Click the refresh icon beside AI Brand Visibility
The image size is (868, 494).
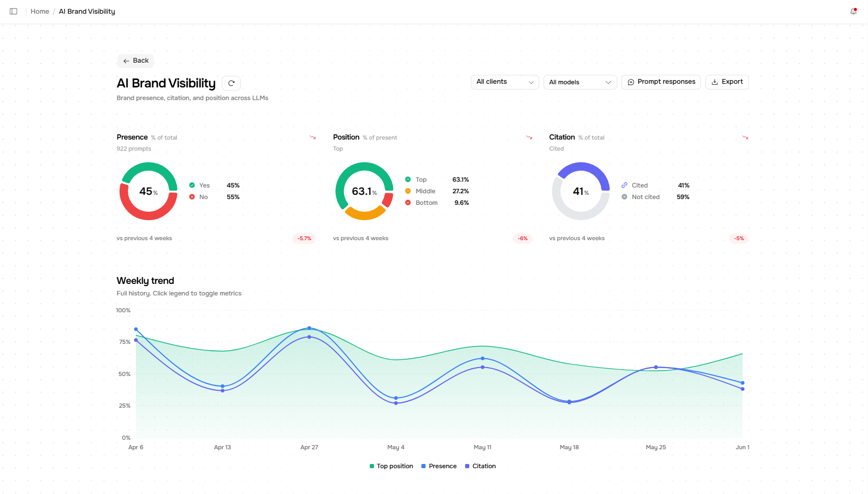tap(231, 83)
